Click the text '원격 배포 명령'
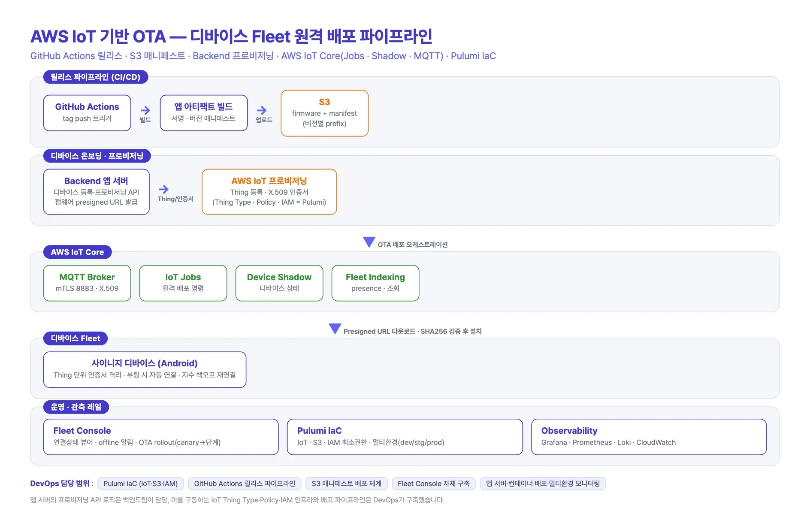This screenshot has width=810, height=532. 183,288
